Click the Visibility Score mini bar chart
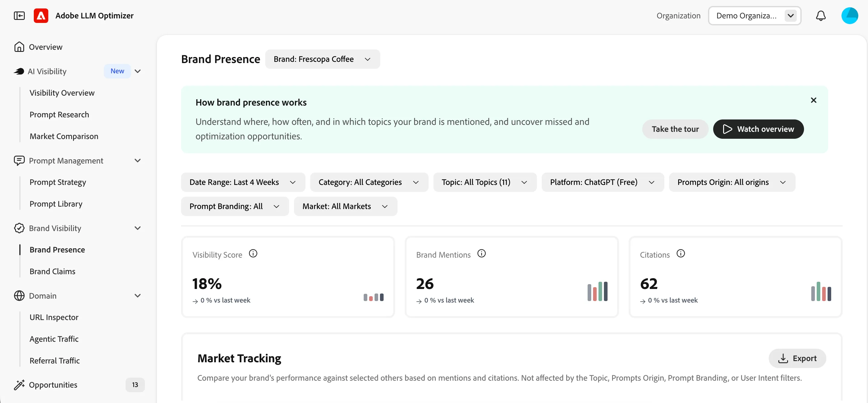868x403 pixels. click(373, 297)
